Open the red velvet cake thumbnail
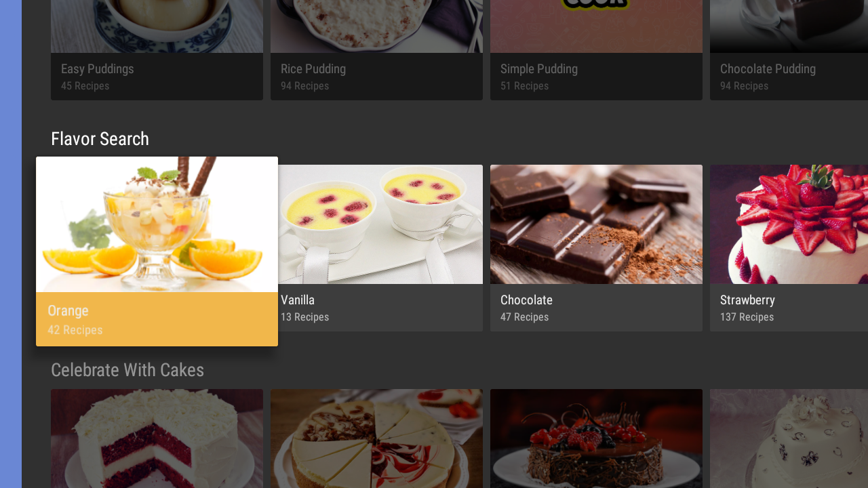Viewport: 868px width, 488px height. pos(157,439)
